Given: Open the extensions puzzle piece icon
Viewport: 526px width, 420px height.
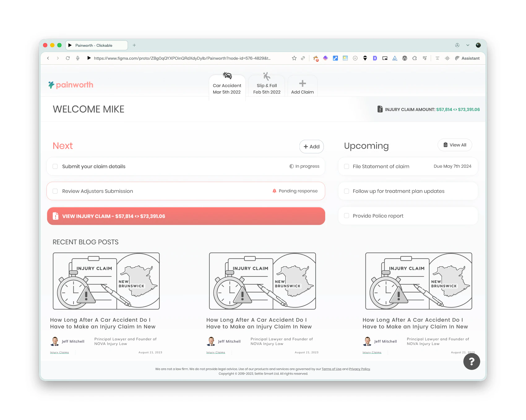Looking at the screenshot, I should click(x=415, y=58).
